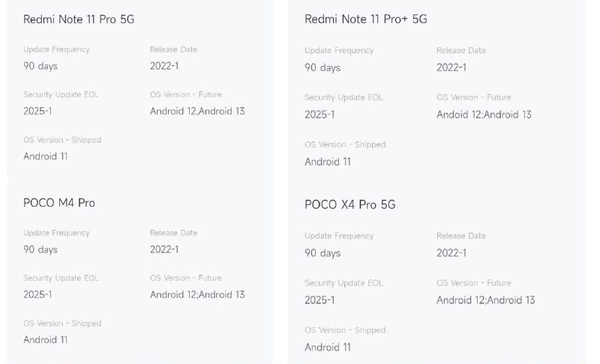Click OS Version - Future label in POCO M4 Pro
Viewport: 600px width, 364px height.
(186, 278)
